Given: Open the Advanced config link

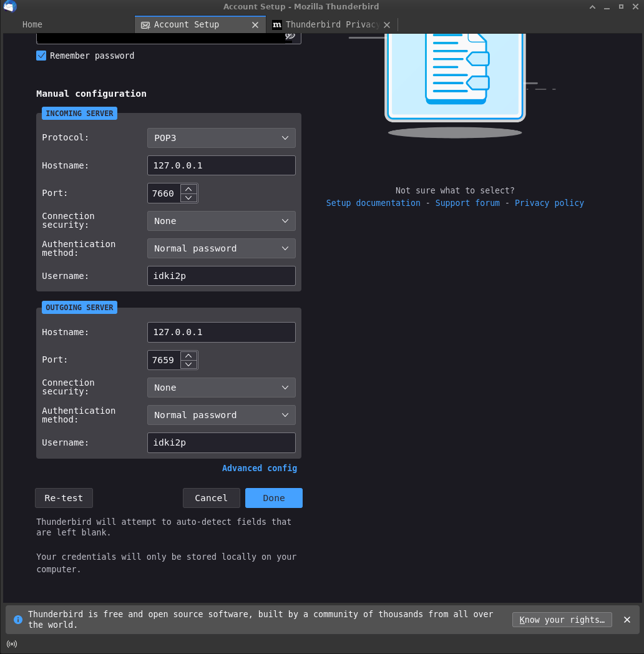Looking at the screenshot, I should tap(260, 468).
